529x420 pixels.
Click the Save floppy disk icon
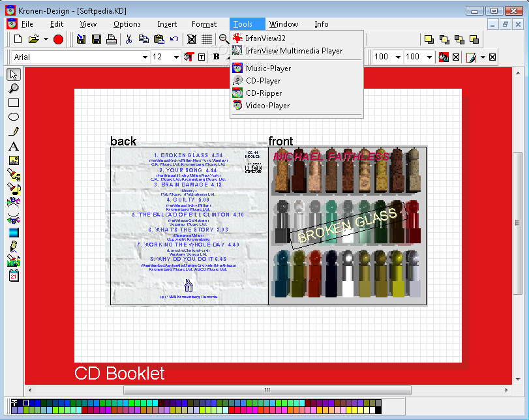point(97,39)
